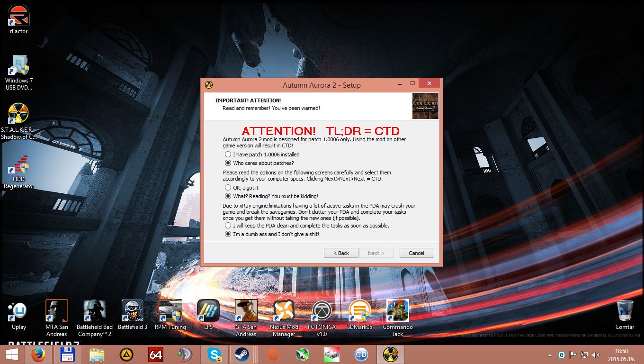This screenshot has height=364, width=644.
Task: Click the Action Center flag tray icon
Action: point(573,355)
